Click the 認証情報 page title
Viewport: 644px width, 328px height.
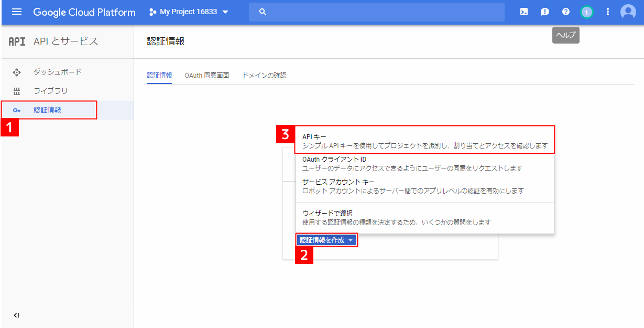coord(166,41)
